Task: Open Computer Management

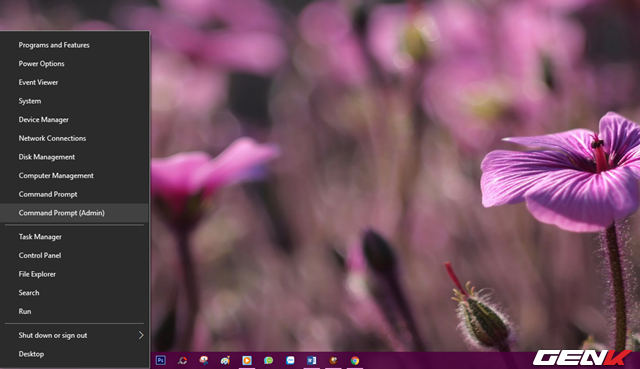Action: coord(74,176)
